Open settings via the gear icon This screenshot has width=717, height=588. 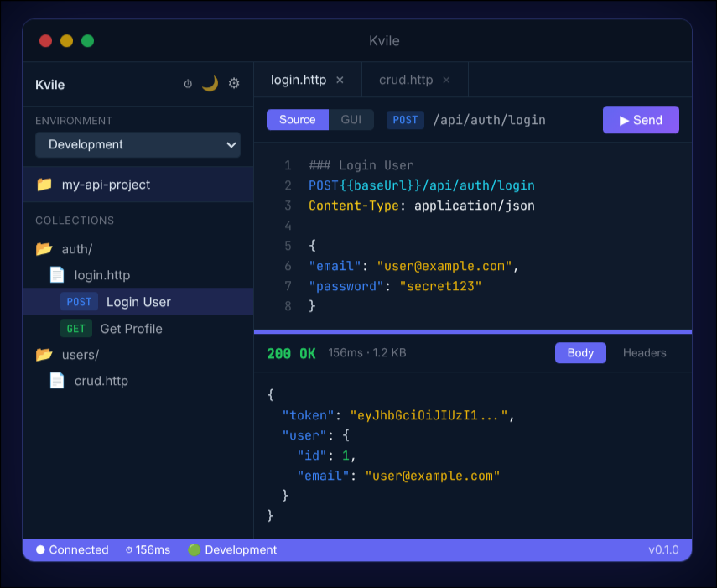pyautogui.click(x=233, y=83)
